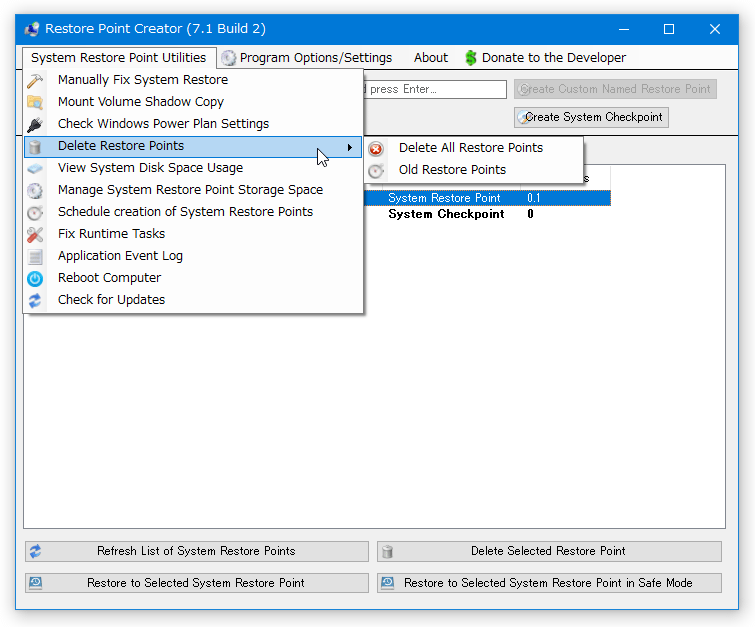The image size is (755, 627).
Task: Click Restore to Selected System Restore Point in Safe Mode
Action: click(x=549, y=583)
